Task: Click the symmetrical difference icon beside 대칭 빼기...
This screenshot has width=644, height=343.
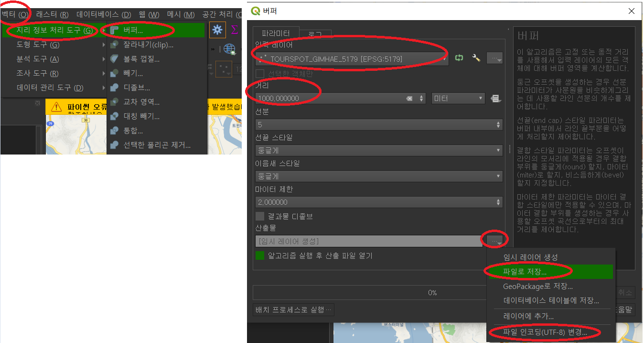Action: pyautogui.click(x=114, y=117)
